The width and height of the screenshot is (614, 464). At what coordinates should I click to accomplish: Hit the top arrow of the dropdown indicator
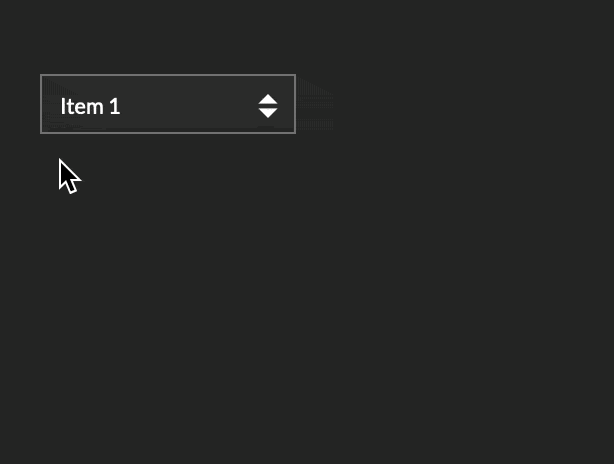[267, 98]
